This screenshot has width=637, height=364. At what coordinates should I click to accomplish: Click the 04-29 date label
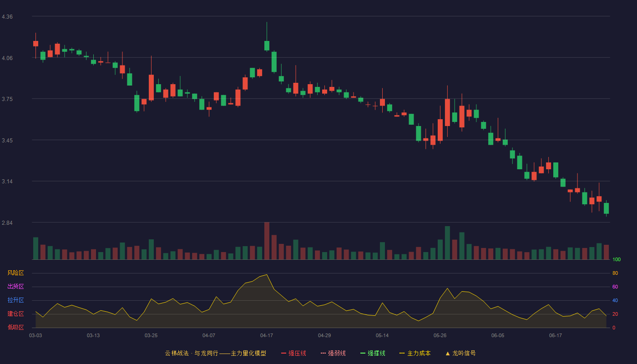tap(324, 335)
